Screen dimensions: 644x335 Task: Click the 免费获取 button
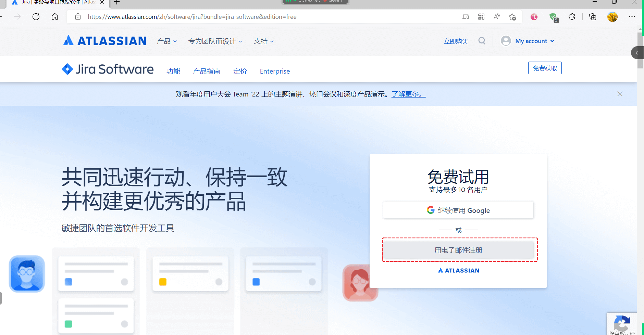(545, 68)
